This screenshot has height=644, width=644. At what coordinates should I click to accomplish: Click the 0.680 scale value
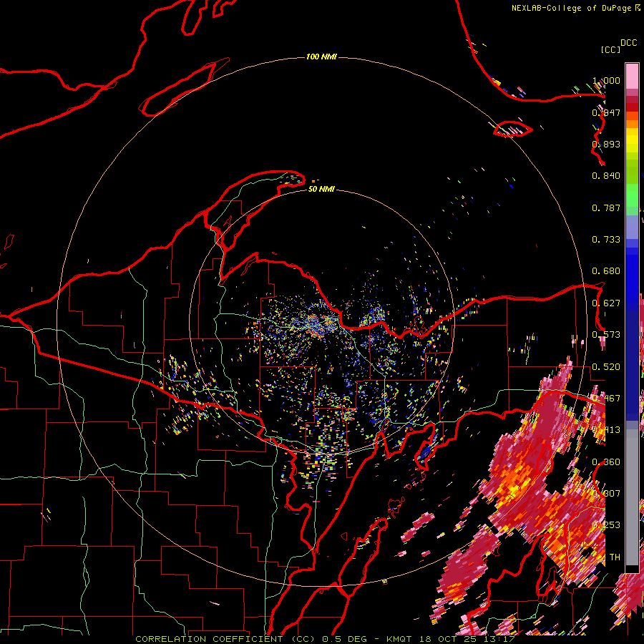click(606, 271)
